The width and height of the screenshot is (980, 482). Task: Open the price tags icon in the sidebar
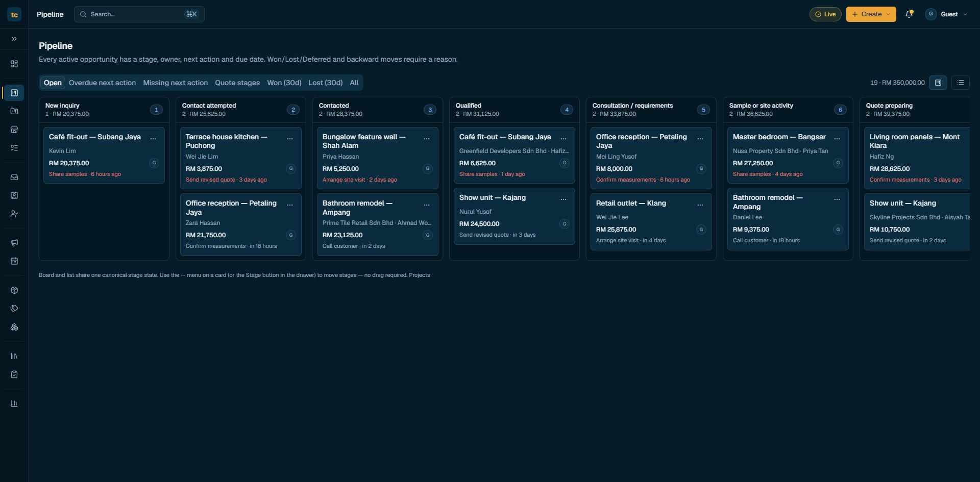click(x=14, y=309)
